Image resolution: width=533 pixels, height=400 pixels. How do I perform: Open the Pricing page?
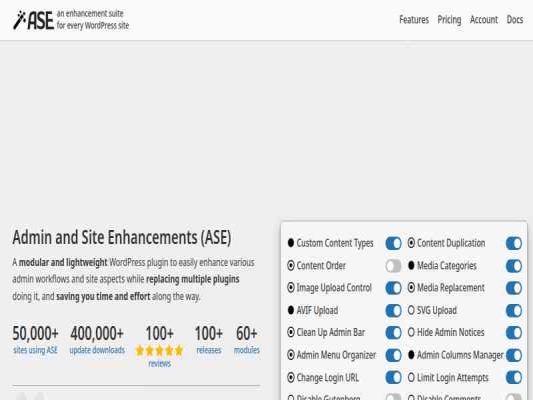449,20
